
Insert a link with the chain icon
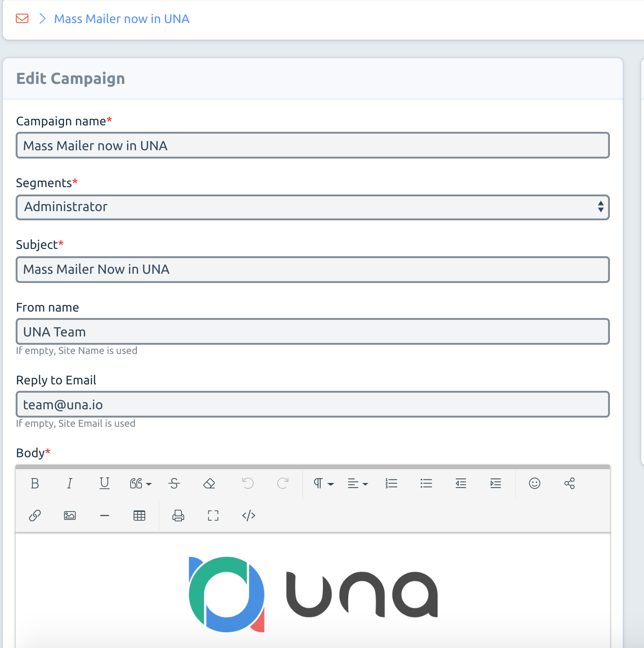[x=35, y=515]
